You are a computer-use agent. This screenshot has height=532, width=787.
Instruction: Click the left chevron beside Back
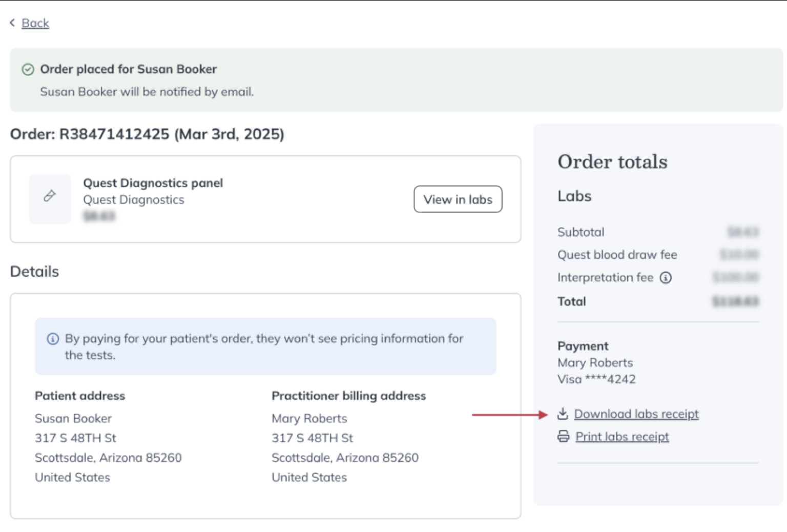[12, 23]
